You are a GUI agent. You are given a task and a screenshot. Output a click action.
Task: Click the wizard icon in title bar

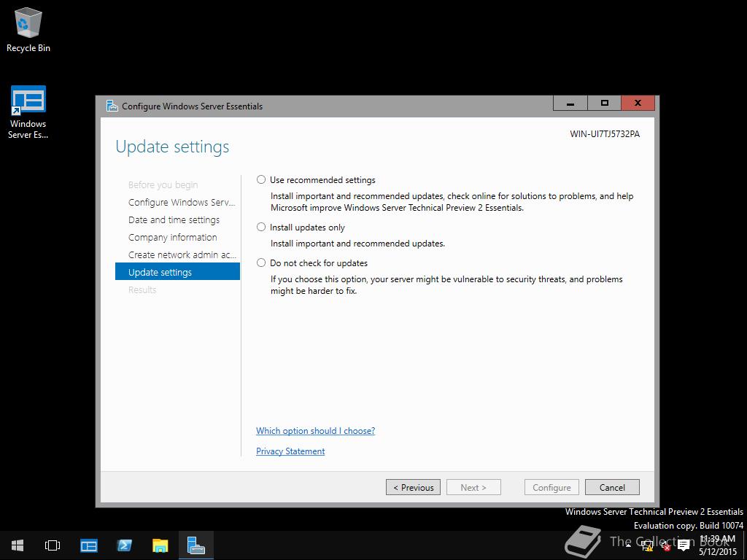(112, 106)
